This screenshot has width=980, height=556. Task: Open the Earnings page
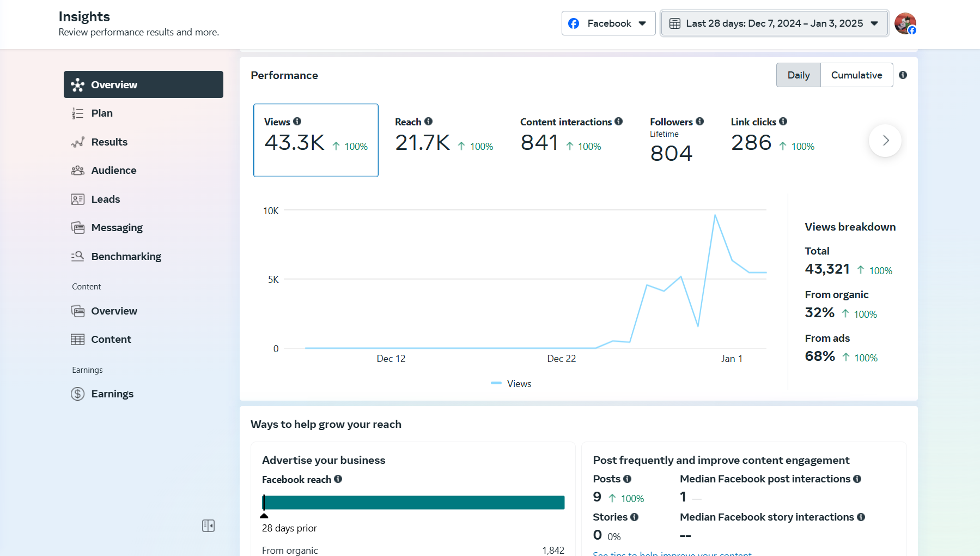click(112, 394)
